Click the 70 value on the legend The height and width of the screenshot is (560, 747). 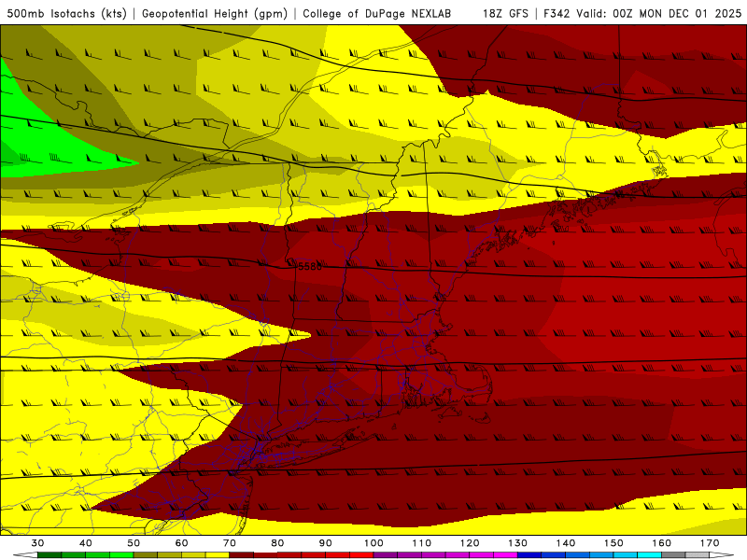point(230,543)
